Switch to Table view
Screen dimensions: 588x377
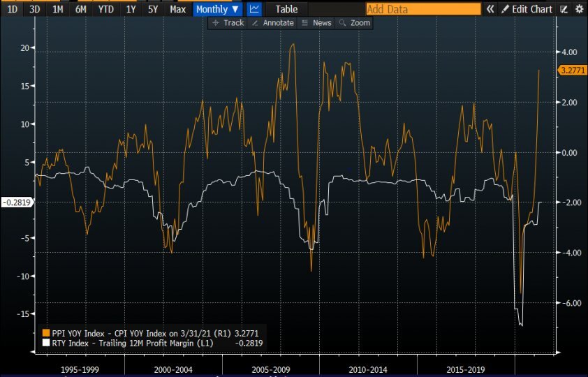pos(286,9)
